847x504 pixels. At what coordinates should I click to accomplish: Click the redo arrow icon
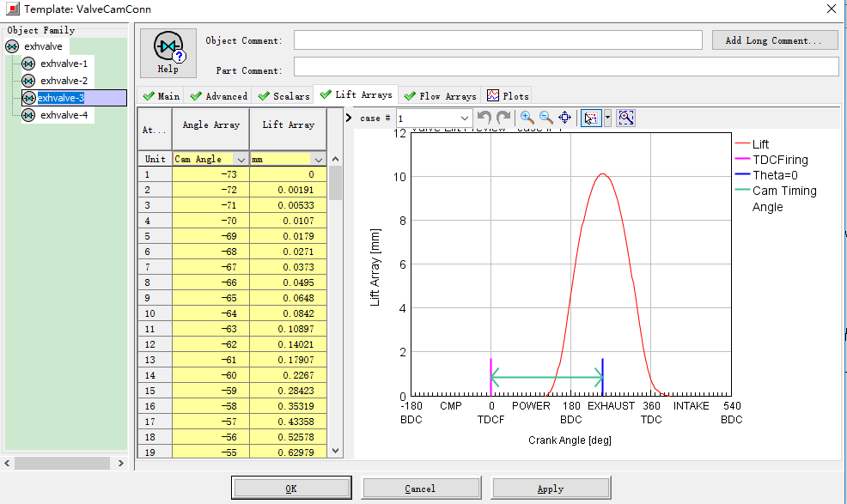[x=503, y=118]
